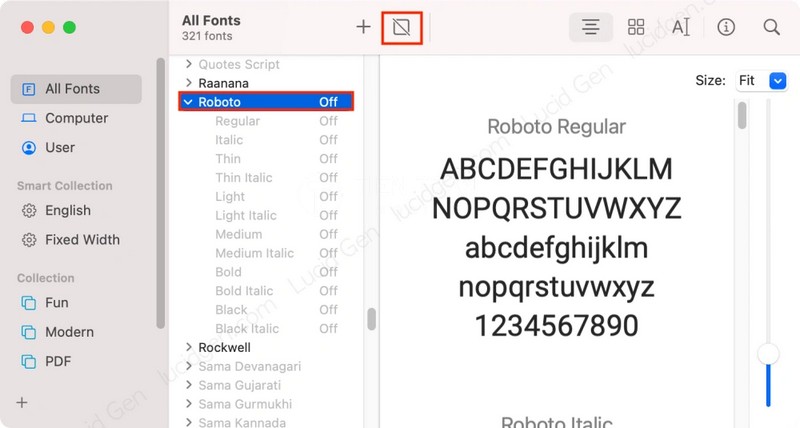Screen dimensions: 800x428
Task: Open the English smart collection
Action: point(67,211)
